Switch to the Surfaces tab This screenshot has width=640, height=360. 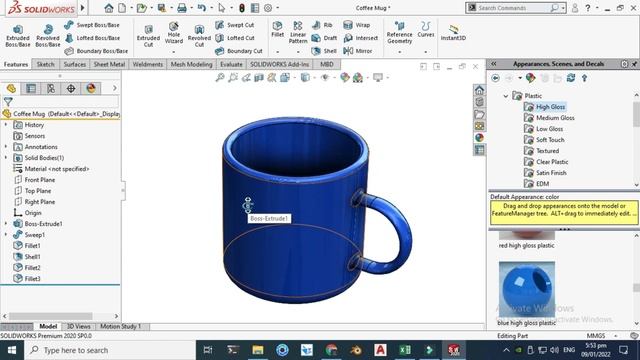point(75,64)
